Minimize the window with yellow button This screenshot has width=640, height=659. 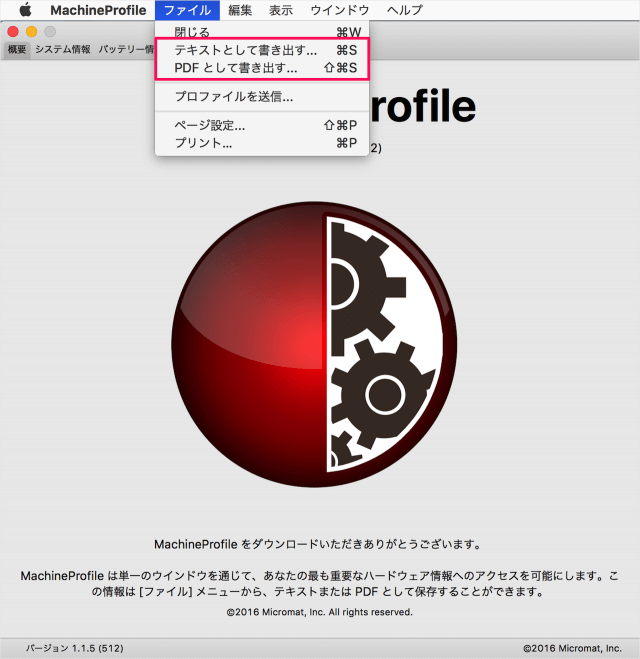click(x=31, y=32)
